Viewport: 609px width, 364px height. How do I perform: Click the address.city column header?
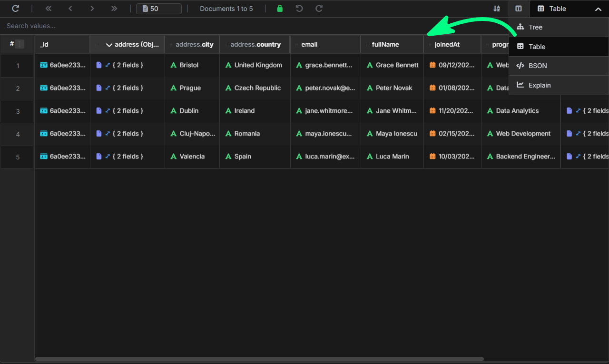192,44
